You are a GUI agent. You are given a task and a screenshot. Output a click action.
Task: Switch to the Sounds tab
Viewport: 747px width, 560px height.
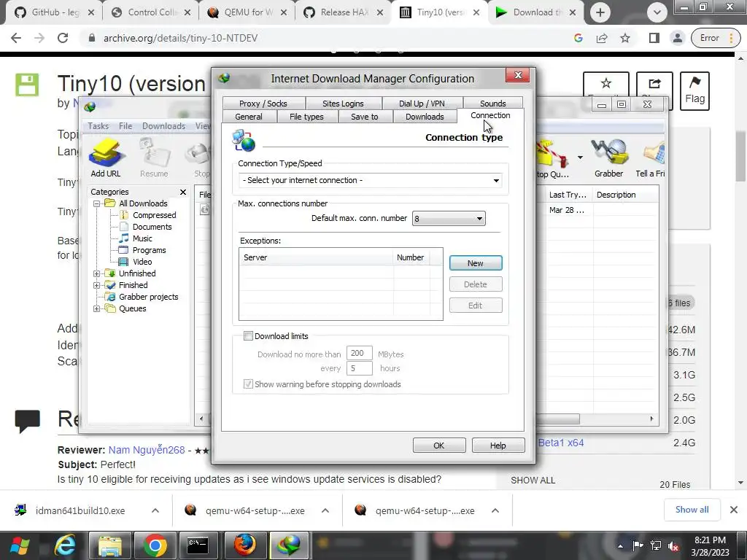(x=492, y=104)
